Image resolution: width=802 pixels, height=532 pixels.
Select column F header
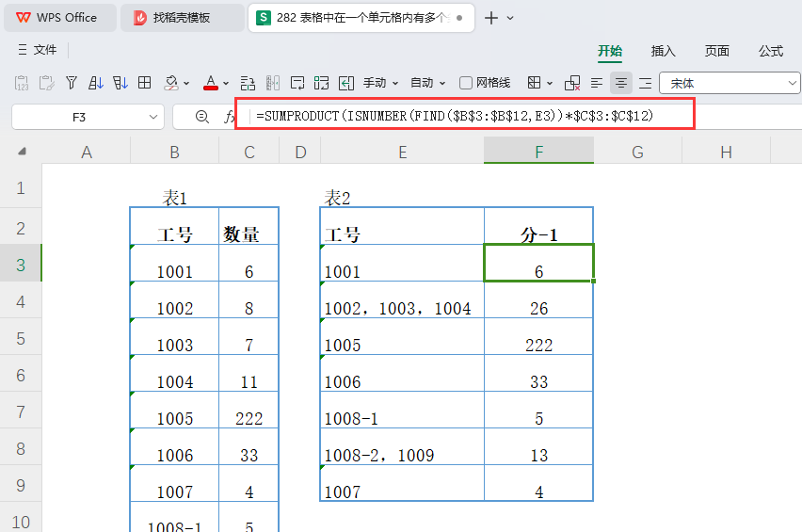[x=539, y=152]
